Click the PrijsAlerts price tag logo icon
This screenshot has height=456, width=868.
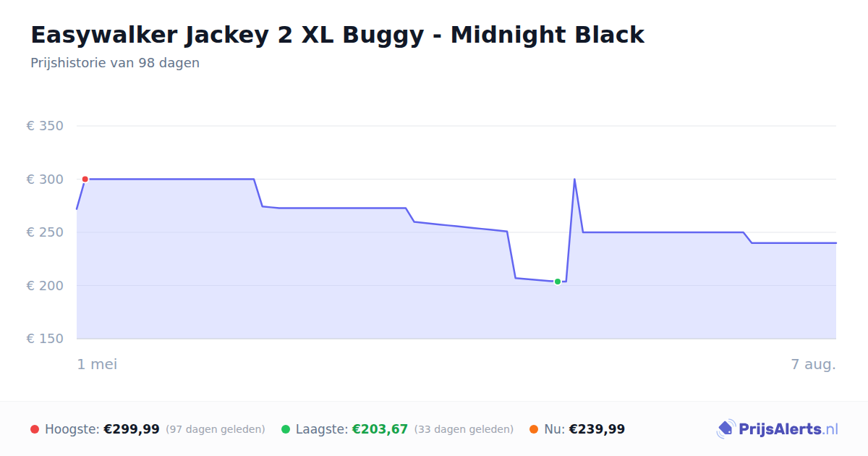pyautogui.click(x=726, y=429)
